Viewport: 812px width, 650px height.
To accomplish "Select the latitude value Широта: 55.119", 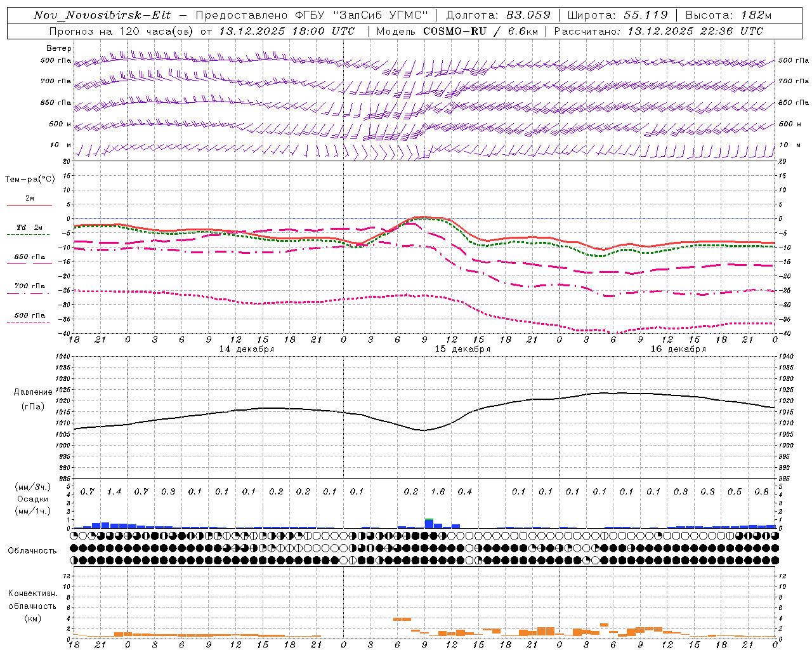I will click(617, 15).
